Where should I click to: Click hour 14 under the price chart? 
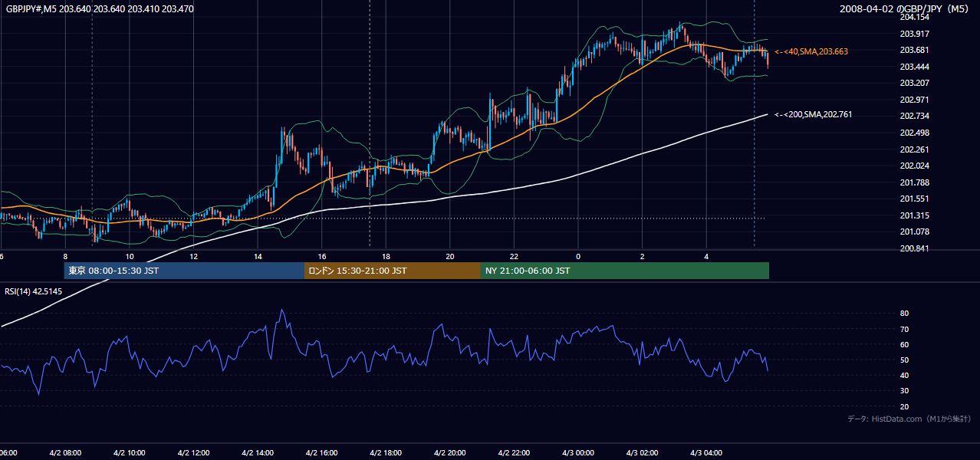click(x=258, y=256)
